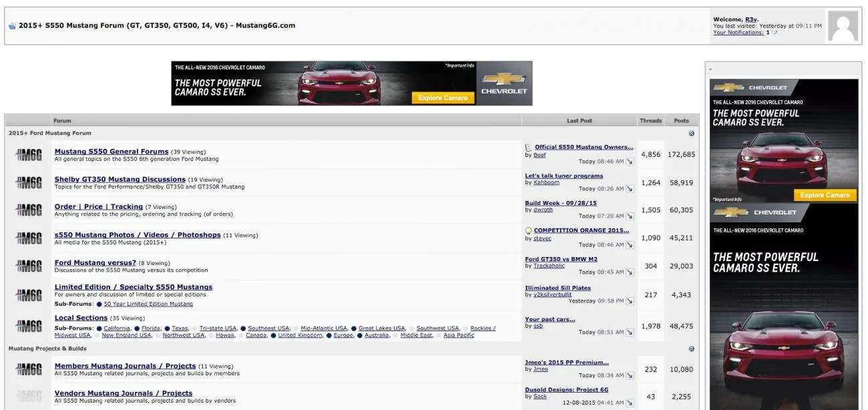
Task: Open the Asia Pacific sub-forum
Action: click(459, 335)
